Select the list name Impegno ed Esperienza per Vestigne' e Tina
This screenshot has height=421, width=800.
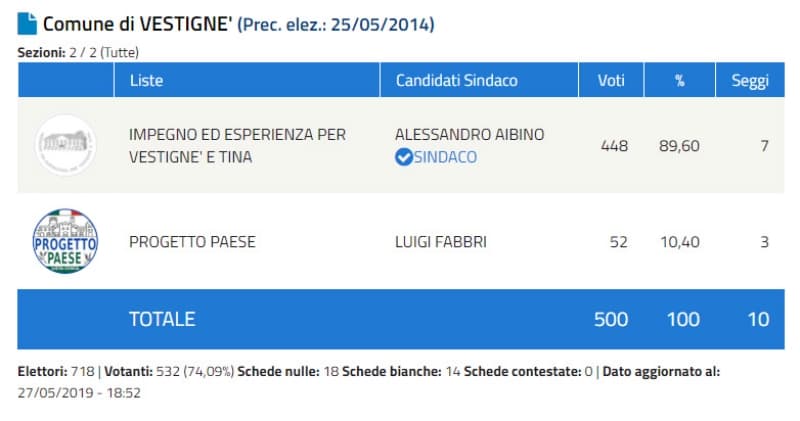point(237,145)
